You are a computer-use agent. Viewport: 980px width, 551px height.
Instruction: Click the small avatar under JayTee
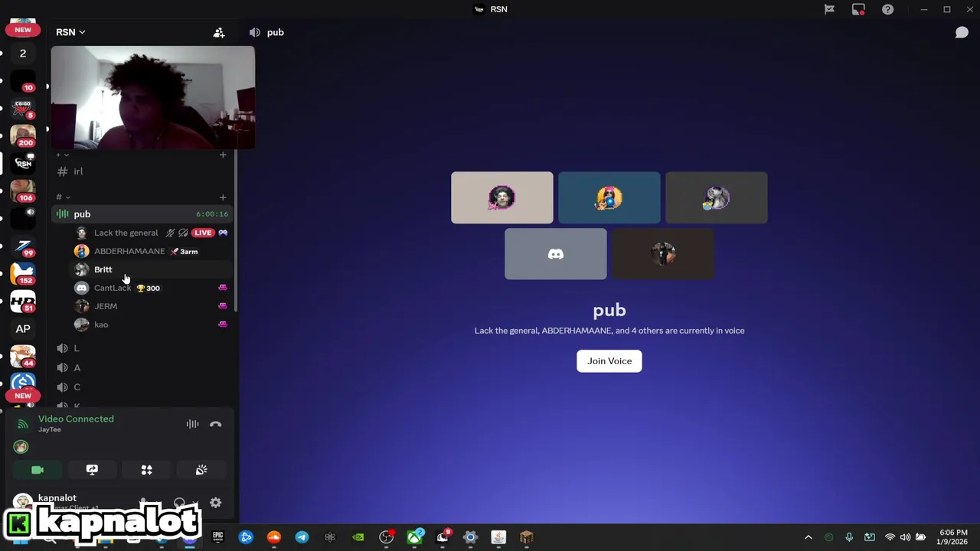(21, 447)
